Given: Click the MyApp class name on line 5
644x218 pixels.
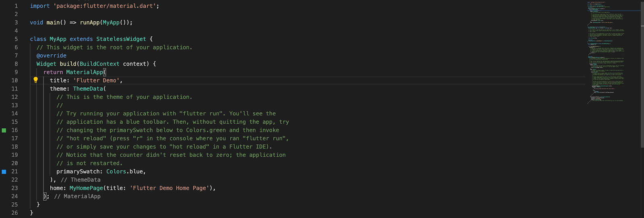Looking at the screenshot, I should pyautogui.click(x=58, y=39).
